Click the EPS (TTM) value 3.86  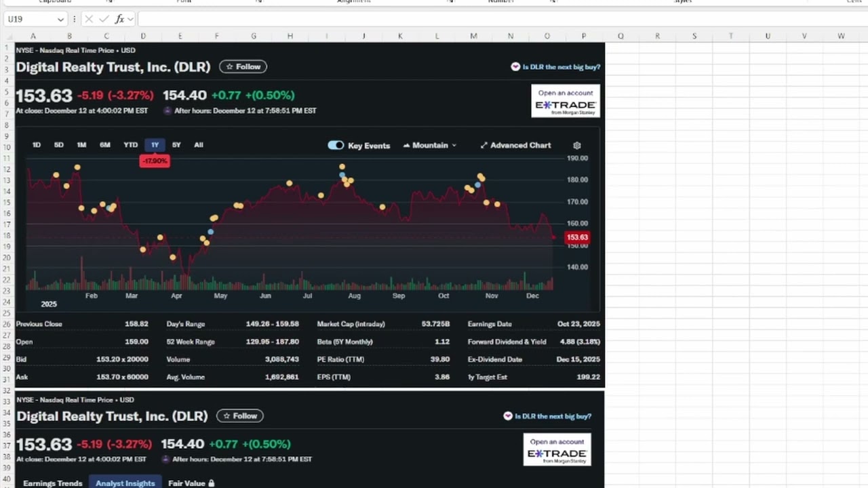click(442, 377)
